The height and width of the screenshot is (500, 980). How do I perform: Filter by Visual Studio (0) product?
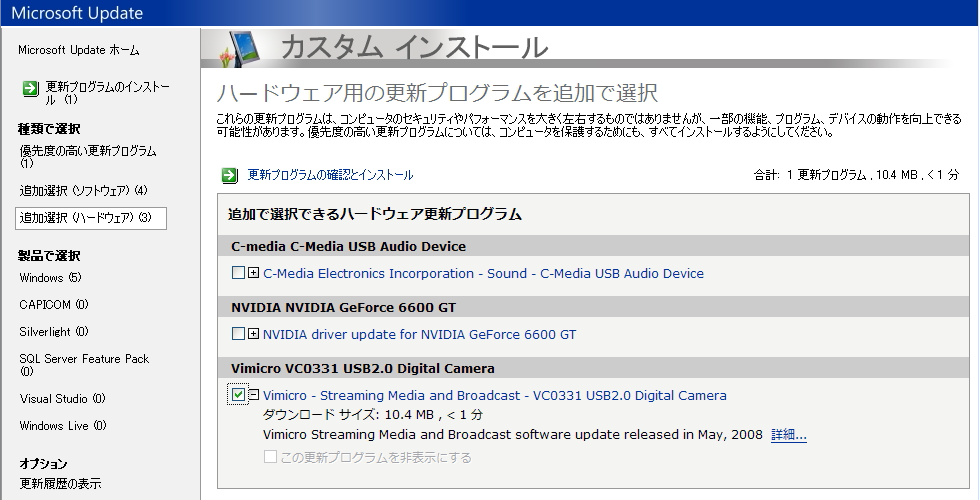point(62,399)
